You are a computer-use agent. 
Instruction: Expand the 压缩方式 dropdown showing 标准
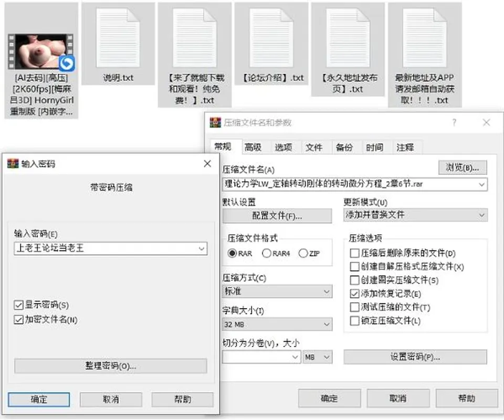277,291
